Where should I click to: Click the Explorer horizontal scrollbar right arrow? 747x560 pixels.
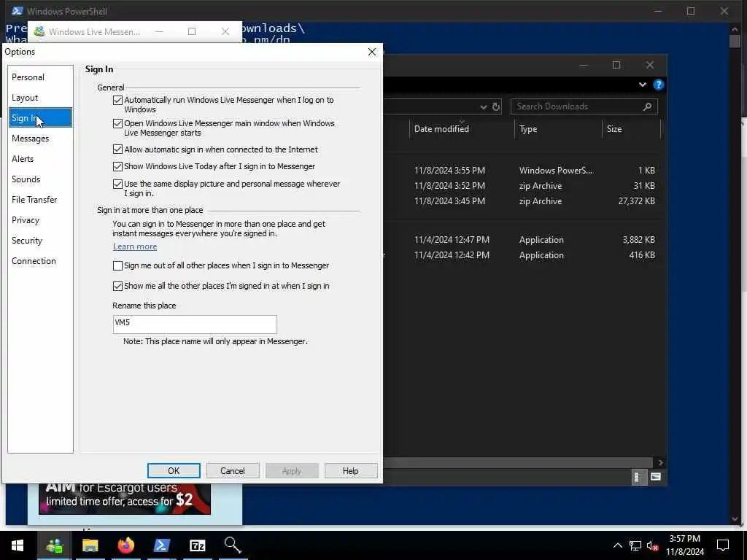point(660,463)
